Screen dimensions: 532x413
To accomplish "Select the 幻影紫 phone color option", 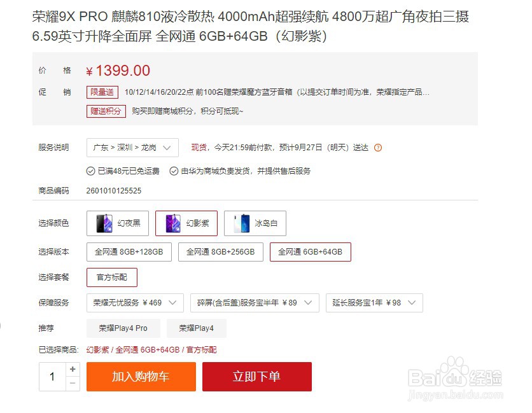I will coord(186,223).
